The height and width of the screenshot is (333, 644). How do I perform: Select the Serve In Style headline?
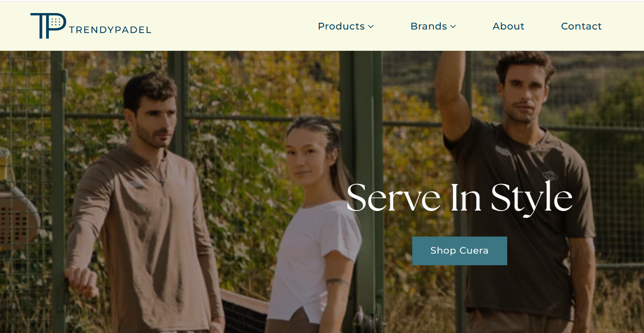[x=459, y=198]
